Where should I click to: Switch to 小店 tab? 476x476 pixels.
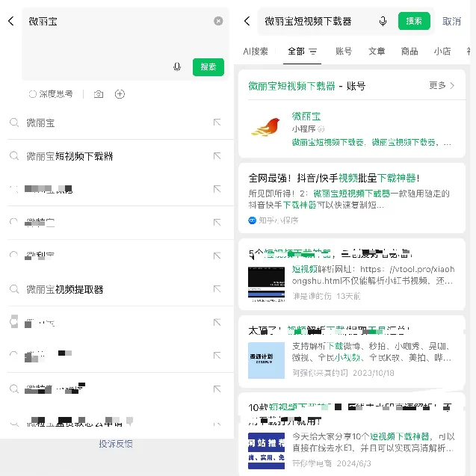coord(442,52)
